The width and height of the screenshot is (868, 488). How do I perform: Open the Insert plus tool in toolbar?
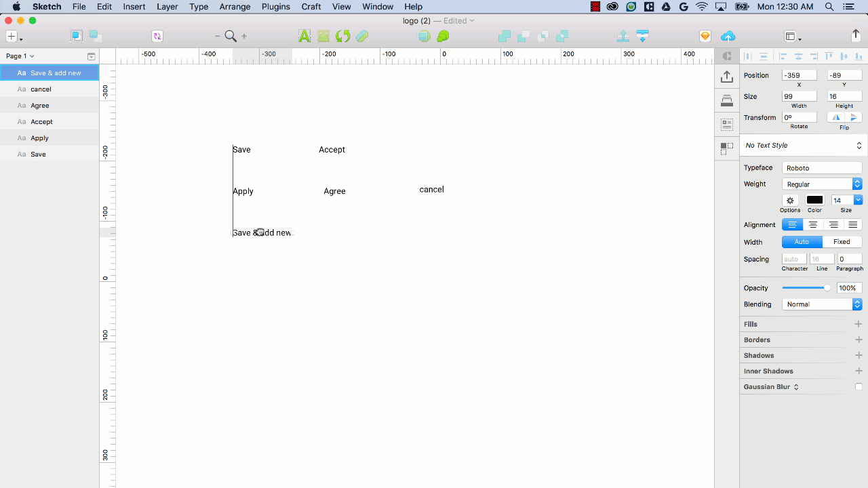pos(13,36)
